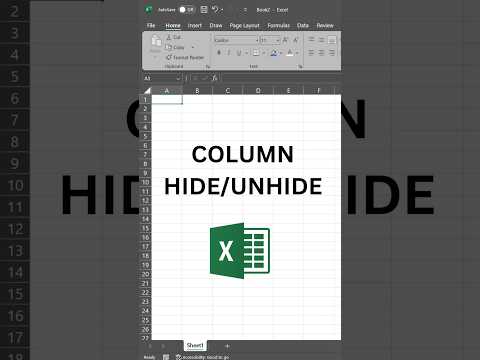
Task: Toggle Italic formatting
Action: coord(229,53)
